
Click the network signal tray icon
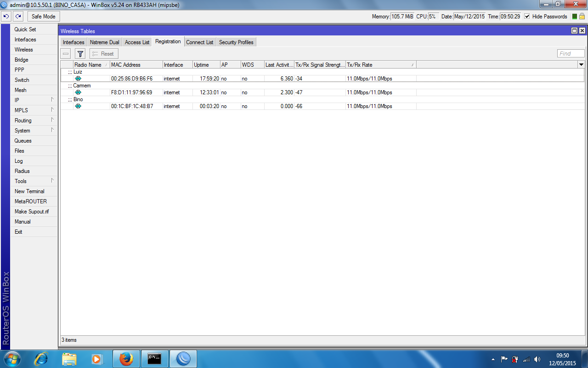pos(526,359)
